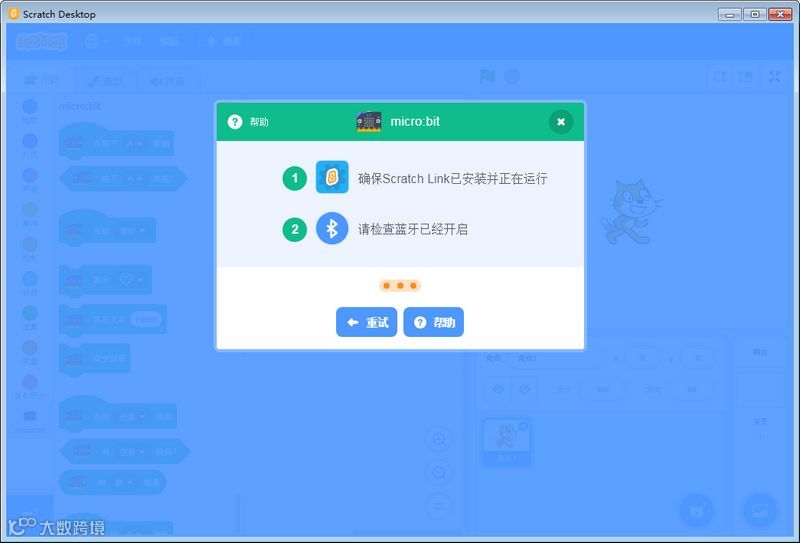The width and height of the screenshot is (800, 543).
Task: Select the Motion block category circle
Action: (30, 106)
